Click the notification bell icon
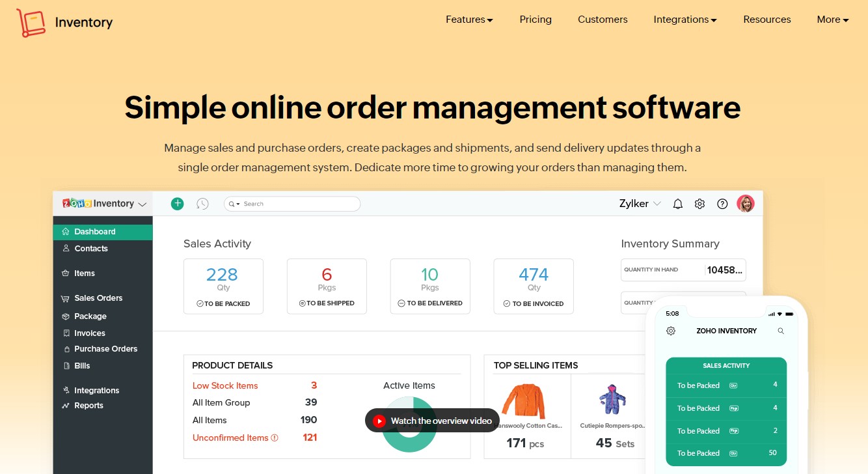Screen dimensions: 868x474 [677, 203]
